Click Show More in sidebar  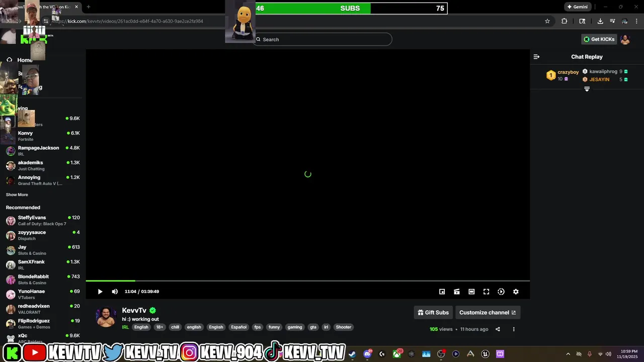17,195
